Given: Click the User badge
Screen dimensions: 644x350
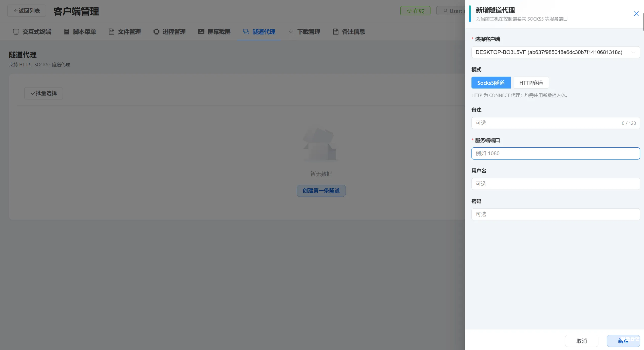Looking at the screenshot, I should click(451, 11).
